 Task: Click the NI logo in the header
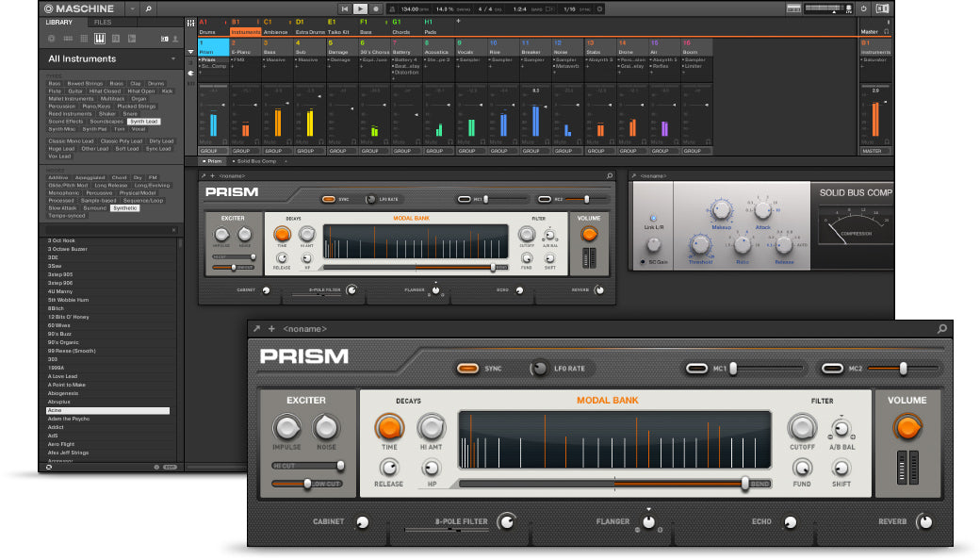pyautogui.click(x=883, y=8)
